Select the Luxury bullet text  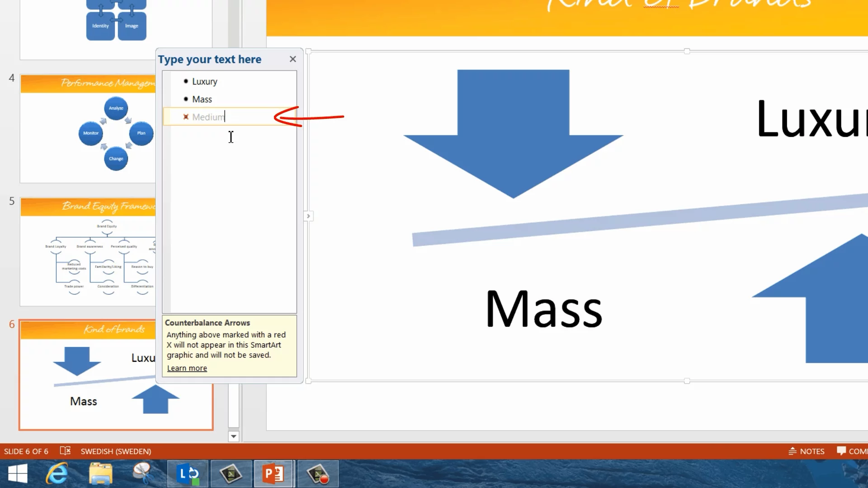pos(204,82)
